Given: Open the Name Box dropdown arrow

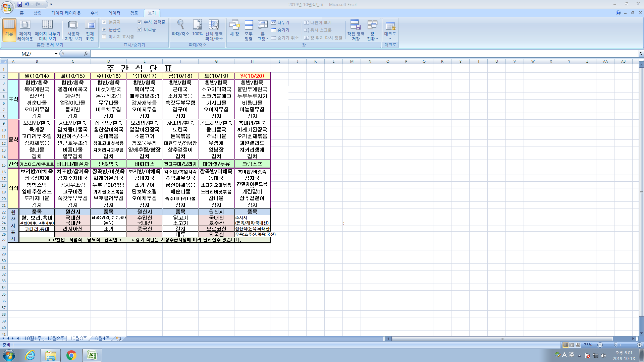Looking at the screenshot, I should [x=56, y=54].
